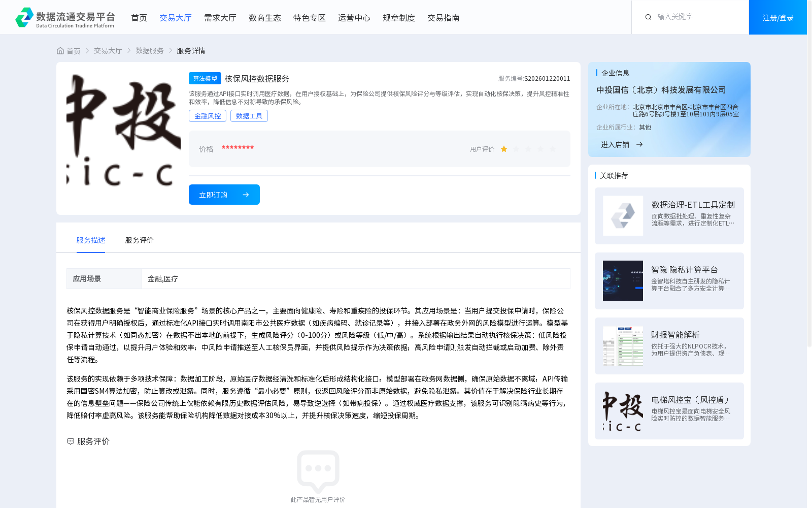Click the 进入店铺 link
This screenshot has width=812, height=508.
coord(615,144)
